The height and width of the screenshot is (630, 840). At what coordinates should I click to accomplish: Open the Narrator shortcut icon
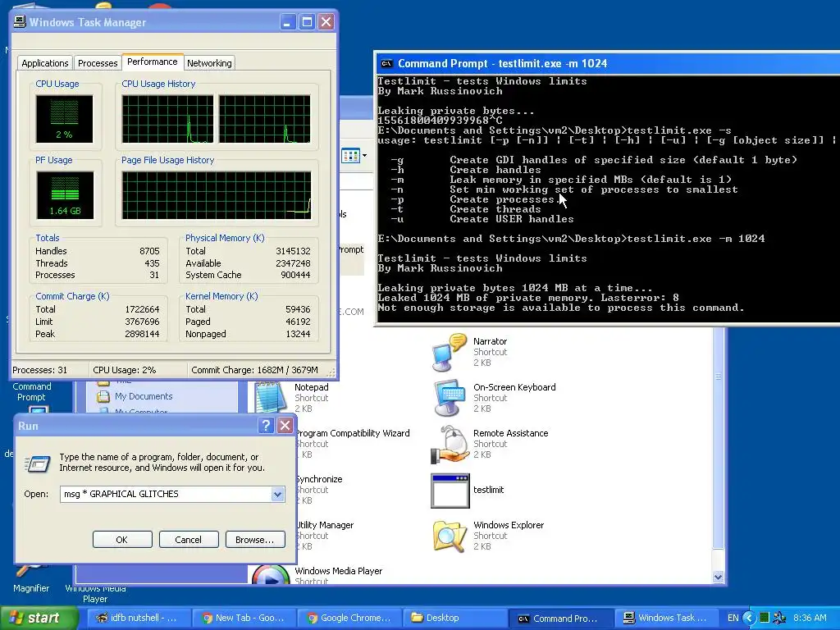(449, 352)
